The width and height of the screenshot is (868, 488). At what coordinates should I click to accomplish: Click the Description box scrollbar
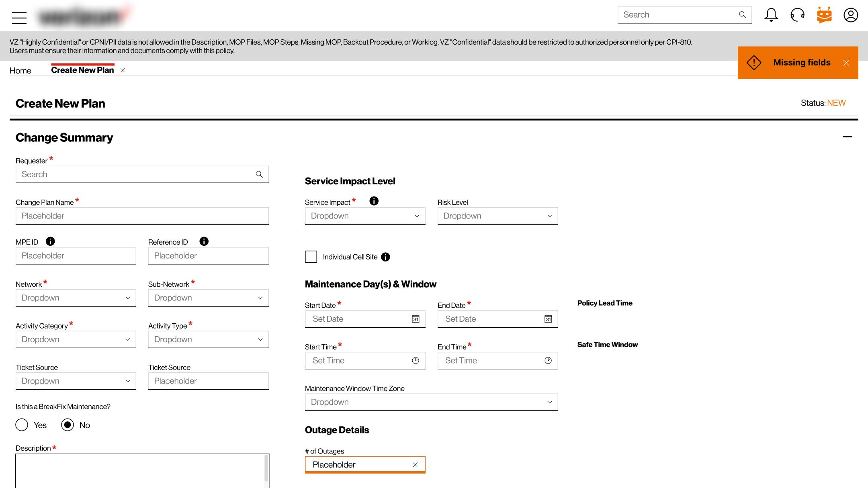[x=266, y=468]
